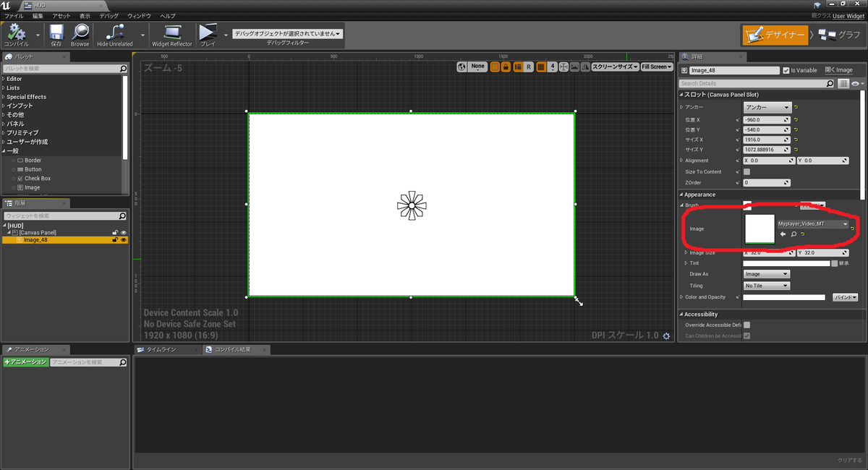The height and width of the screenshot is (470, 868).
Task: Click the Image asset white thumbnail
Action: point(759,229)
